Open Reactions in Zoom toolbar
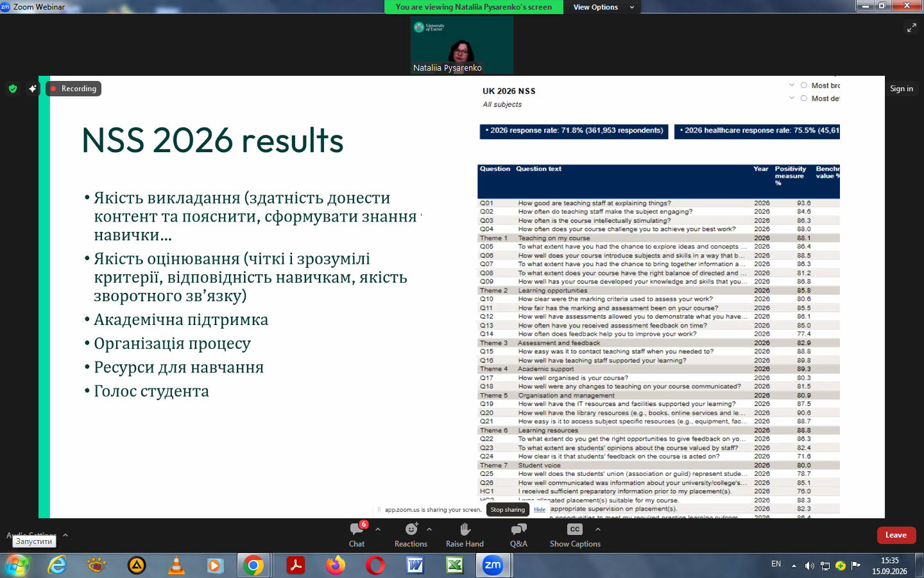Viewport: 924px width, 578px height. point(411,534)
